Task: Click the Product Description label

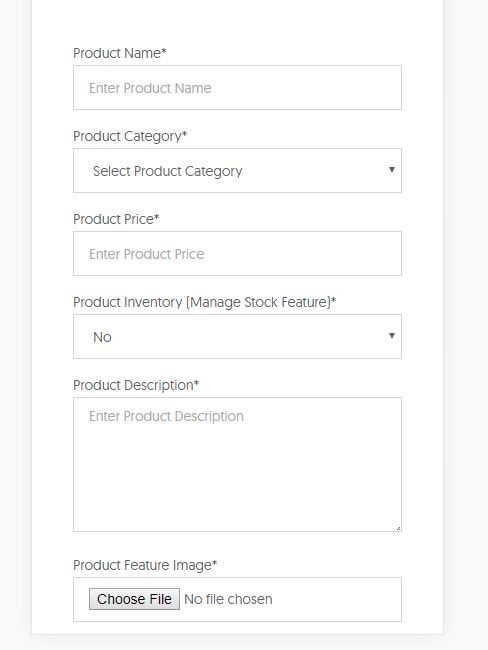Action: [136, 385]
